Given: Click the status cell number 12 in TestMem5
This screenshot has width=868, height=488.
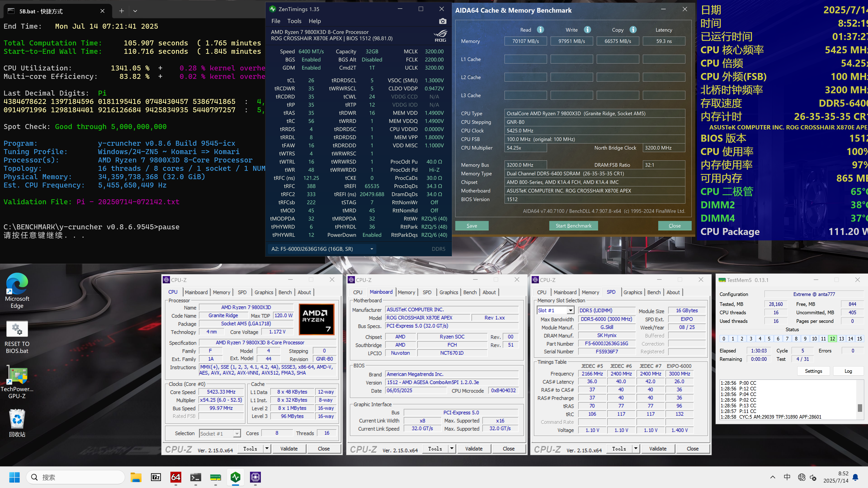Looking at the screenshot, I should (832, 338).
